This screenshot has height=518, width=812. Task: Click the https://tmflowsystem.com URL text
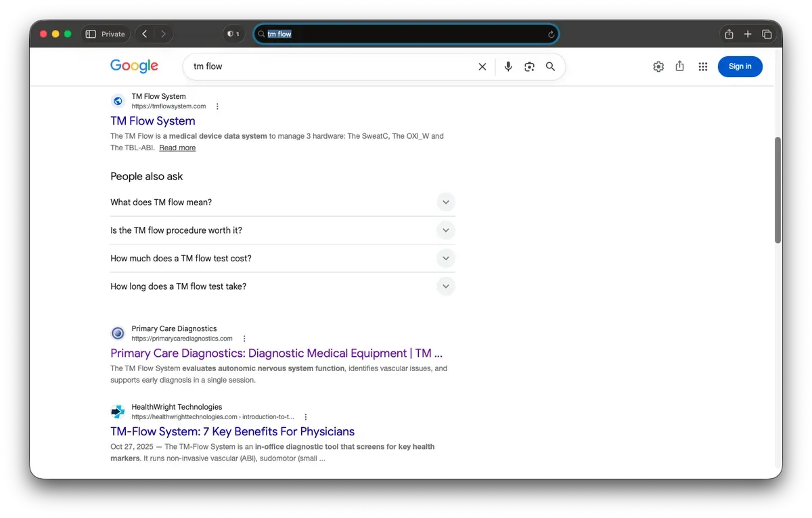coord(168,106)
